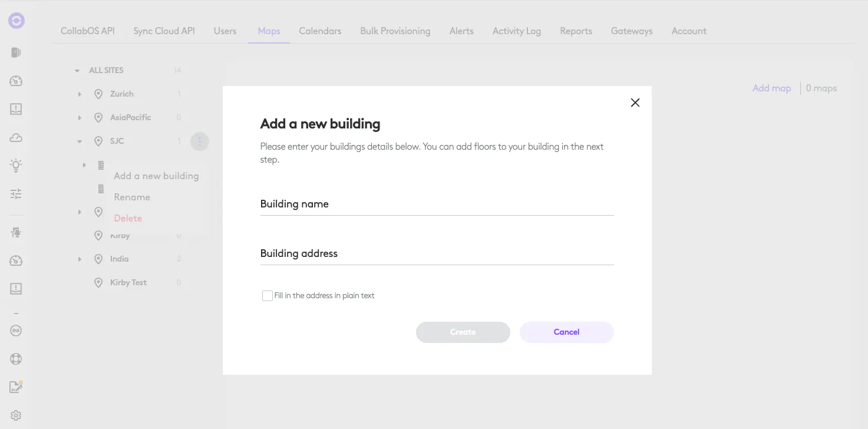This screenshot has width=868, height=429.
Task: Click the Sync logo icon at top-left
Action: (x=16, y=21)
